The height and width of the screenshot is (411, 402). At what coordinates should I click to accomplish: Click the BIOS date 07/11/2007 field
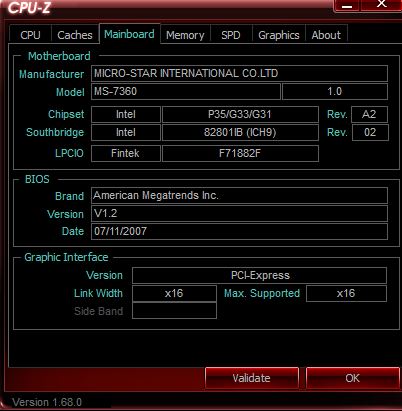coord(239,231)
